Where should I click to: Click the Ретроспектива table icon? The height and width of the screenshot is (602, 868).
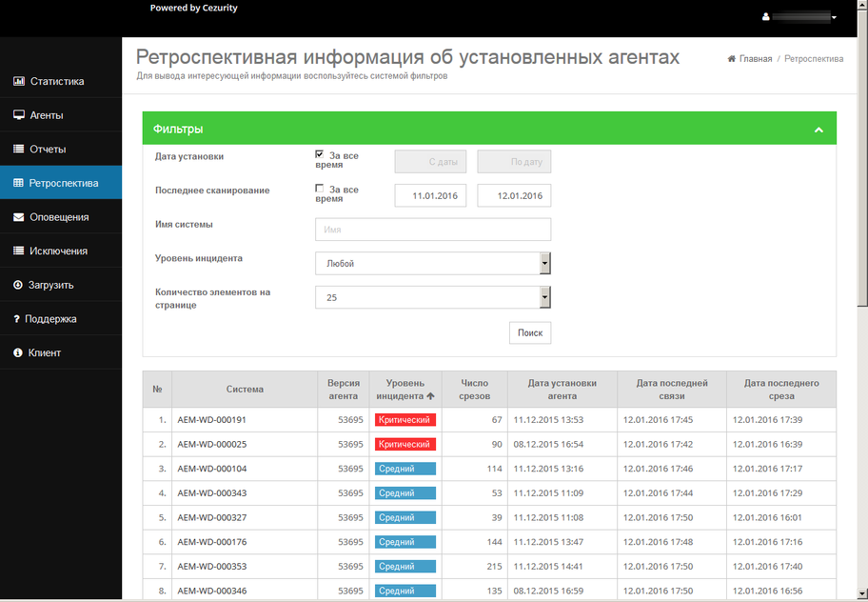click(18, 183)
